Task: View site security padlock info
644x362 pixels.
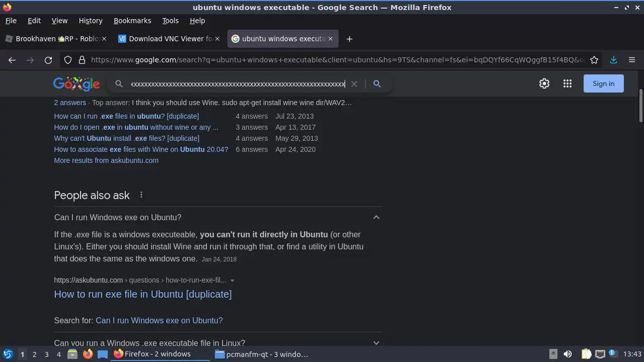Action: click(x=82, y=60)
